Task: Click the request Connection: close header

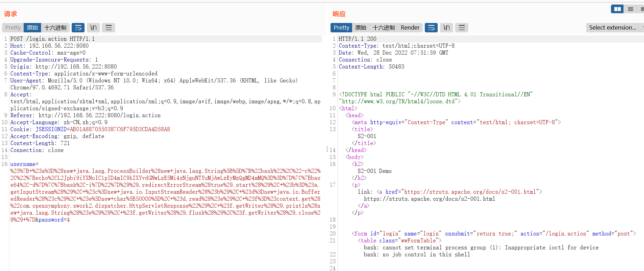Action: tap(37, 150)
